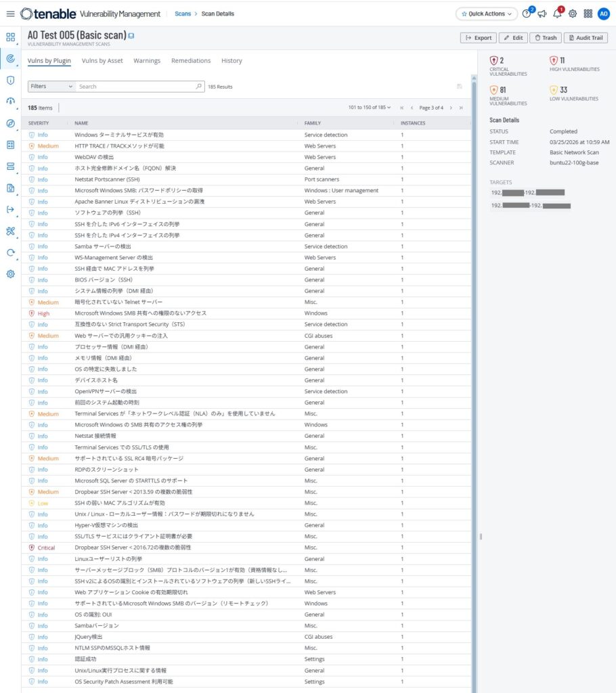
Task: Click the Audit Trail button
Action: pyautogui.click(x=586, y=38)
